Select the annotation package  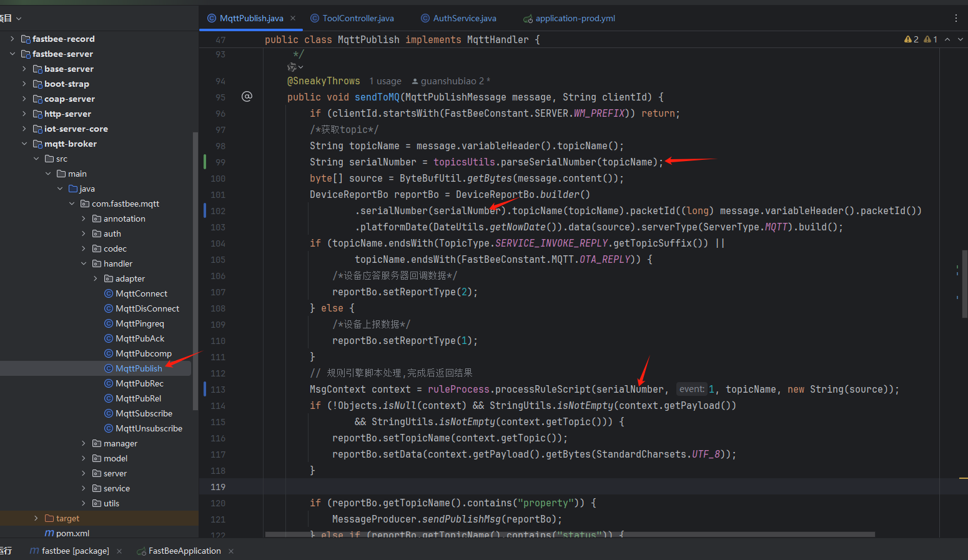(119, 219)
